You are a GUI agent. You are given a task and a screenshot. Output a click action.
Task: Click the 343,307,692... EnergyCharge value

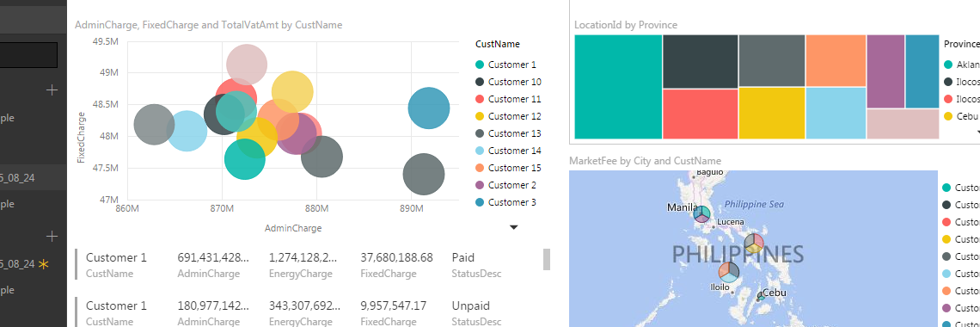[305, 305]
